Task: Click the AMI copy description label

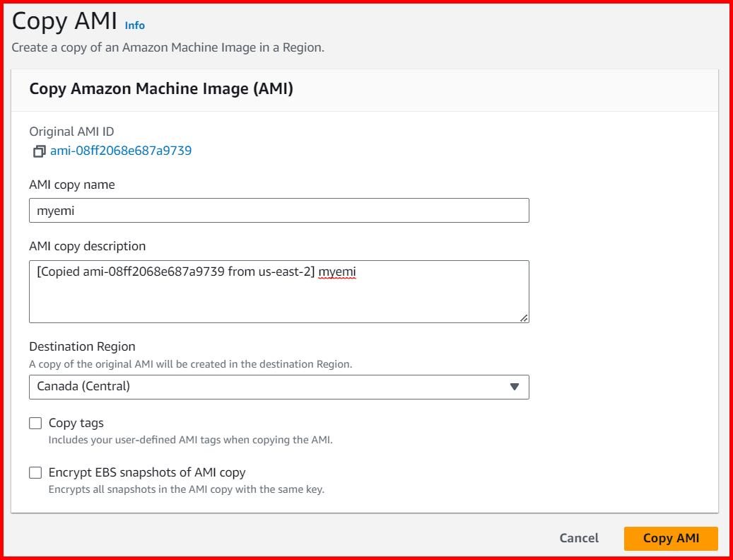Action: point(87,246)
